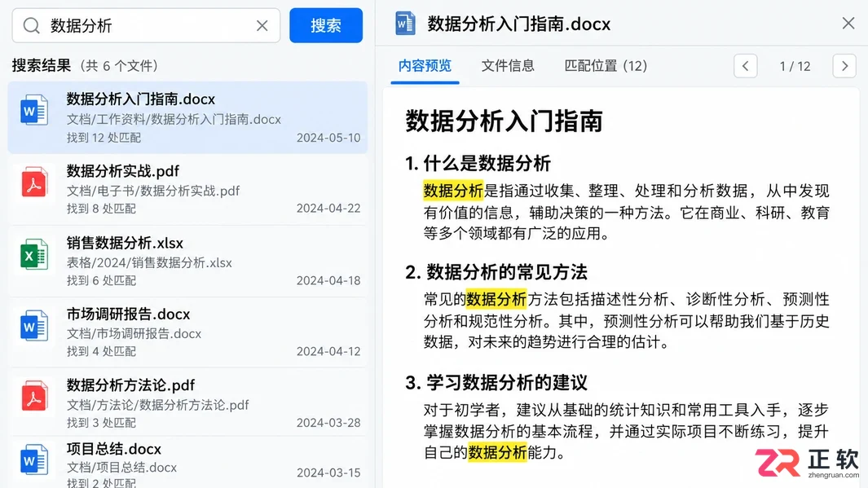Click highlighted 数据分析 in section 1 paragraph

pos(453,191)
